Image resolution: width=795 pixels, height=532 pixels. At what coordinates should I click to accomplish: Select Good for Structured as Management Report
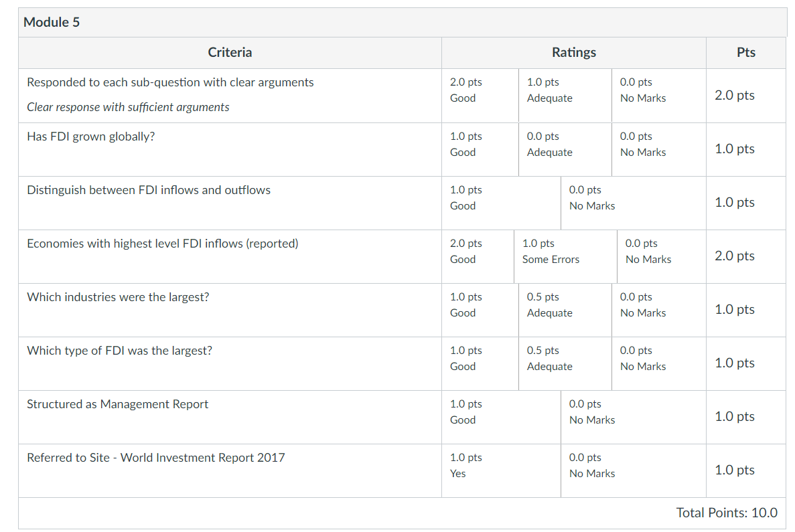pos(501,418)
